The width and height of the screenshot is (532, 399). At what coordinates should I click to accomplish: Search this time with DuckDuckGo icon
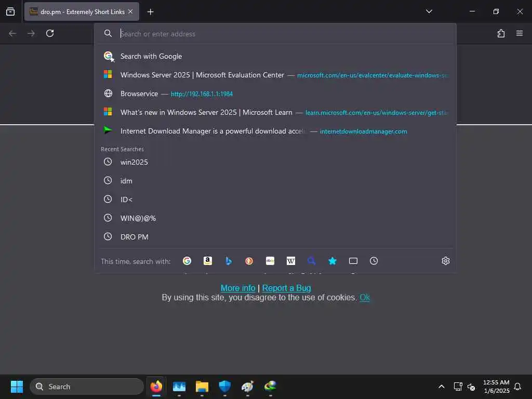point(249,261)
